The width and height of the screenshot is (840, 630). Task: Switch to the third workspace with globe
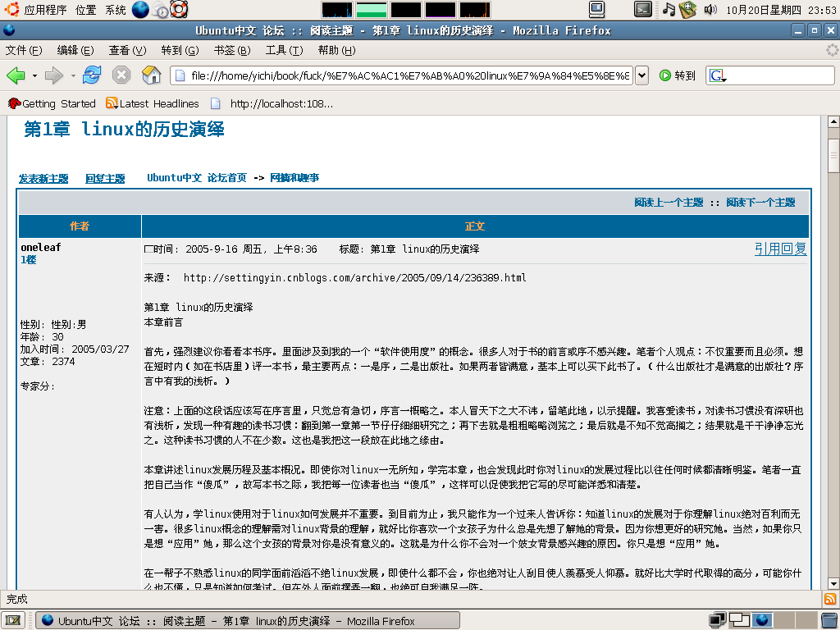pos(762,620)
